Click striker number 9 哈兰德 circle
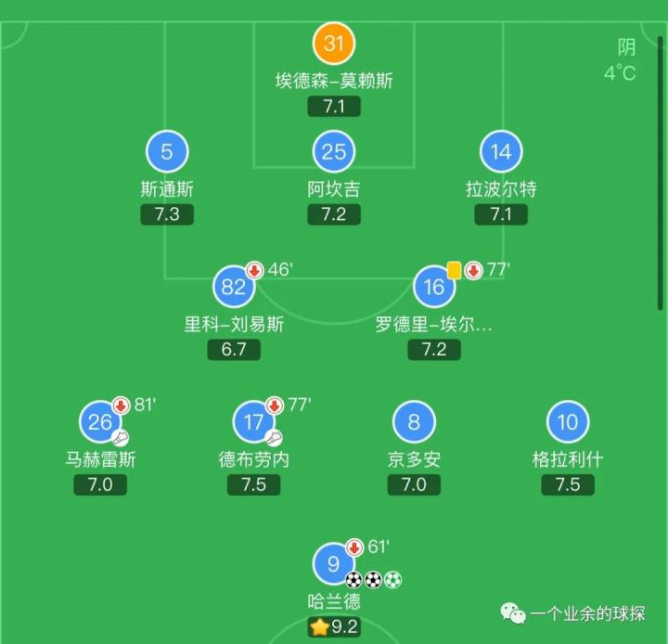Viewport: 668px width, 644px height. pyautogui.click(x=334, y=563)
